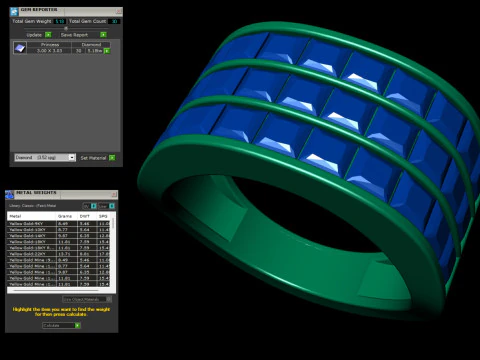Toggle the User teal library button

[112, 206]
